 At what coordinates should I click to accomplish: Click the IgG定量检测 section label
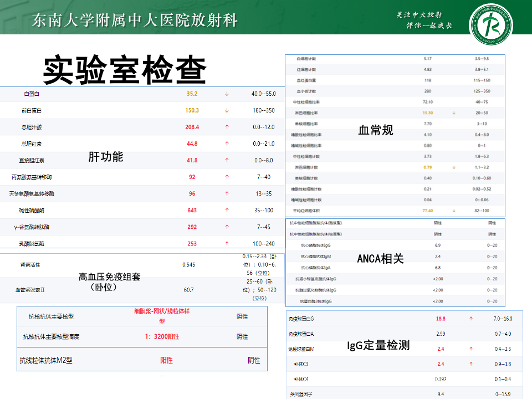click(x=378, y=345)
